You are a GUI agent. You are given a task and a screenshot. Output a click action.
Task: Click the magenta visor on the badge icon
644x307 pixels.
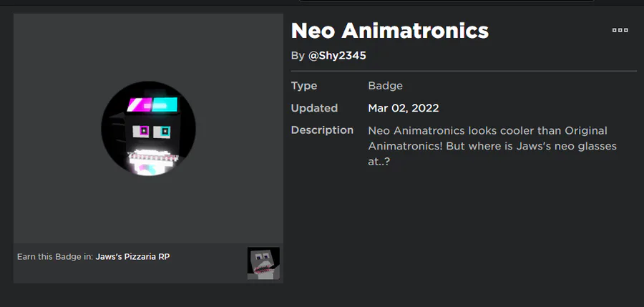pos(140,105)
